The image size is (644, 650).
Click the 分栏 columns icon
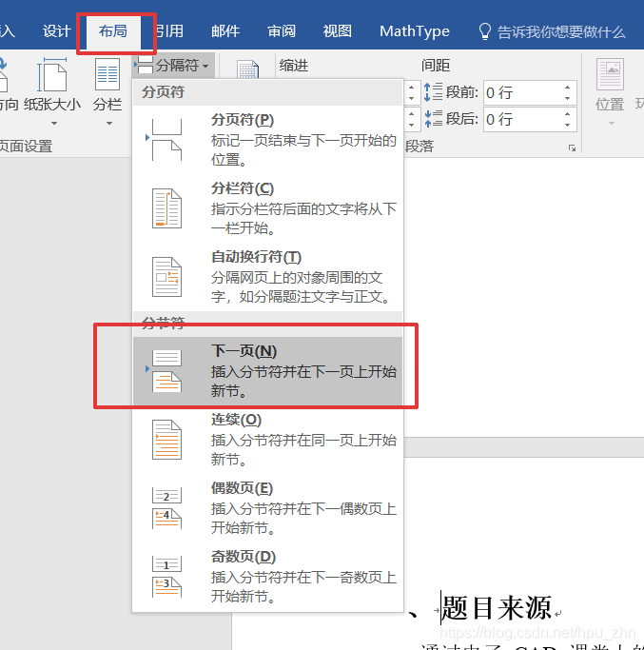107,74
